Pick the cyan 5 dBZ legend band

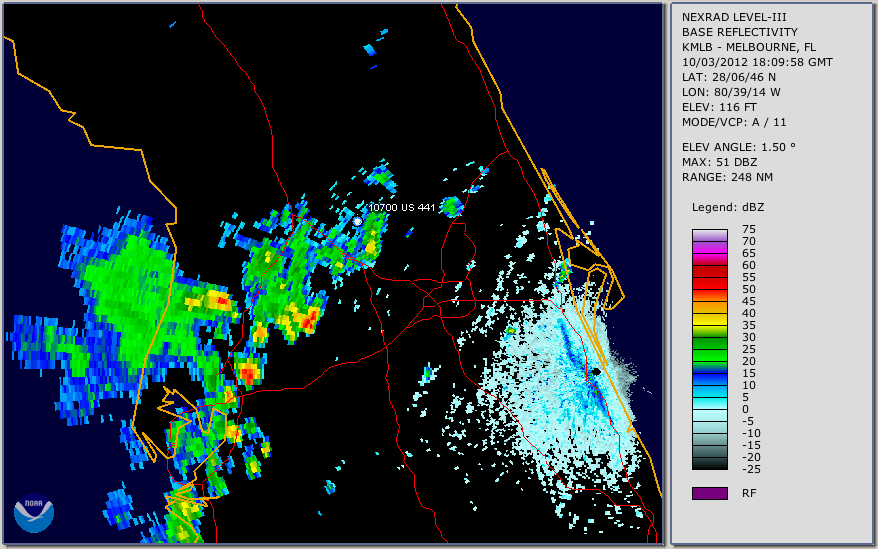coord(709,403)
